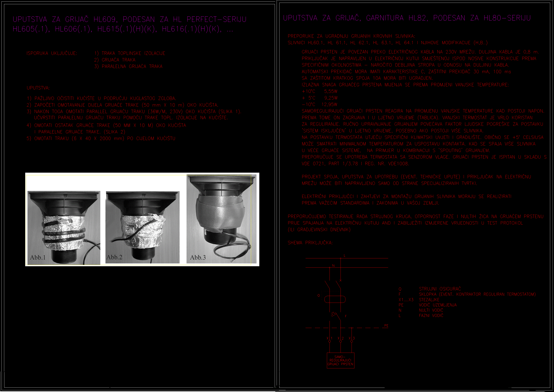Select legend entry 'F SKLOPKA (EVENT. KONTRAKTOR'

coord(467,294)
